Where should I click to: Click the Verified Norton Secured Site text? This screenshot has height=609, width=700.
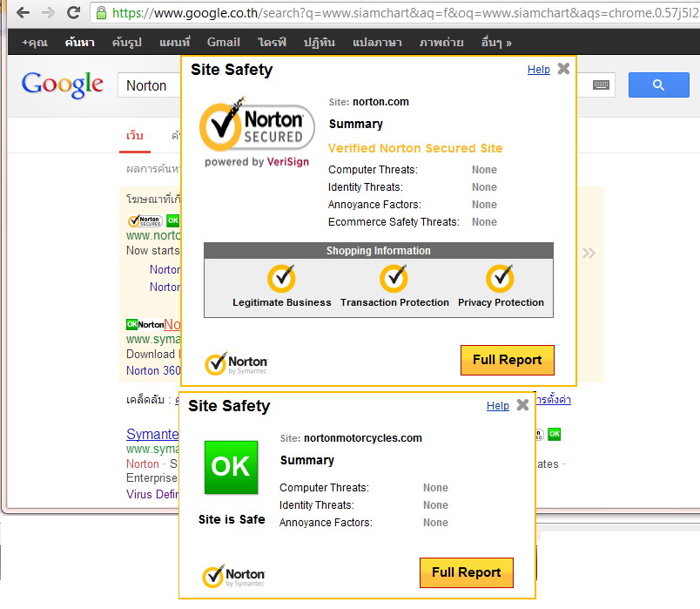415,148
